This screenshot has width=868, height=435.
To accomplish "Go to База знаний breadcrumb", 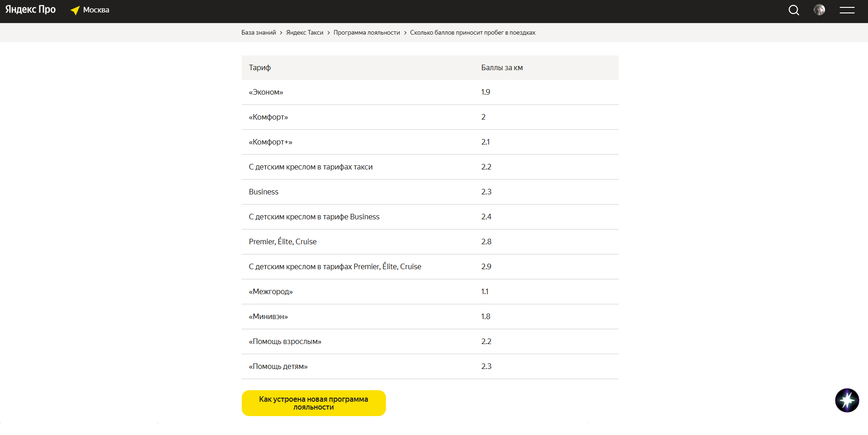I will pyautogui.click(x=258, y=33).
